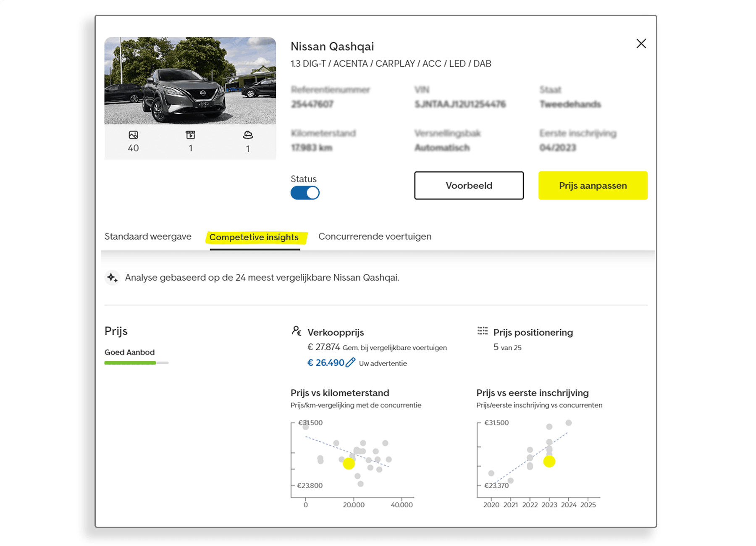Click the Voorbeeld preview button
Image resolution: width=756 pixels, height=546 pixels.
tap(469, 185)
